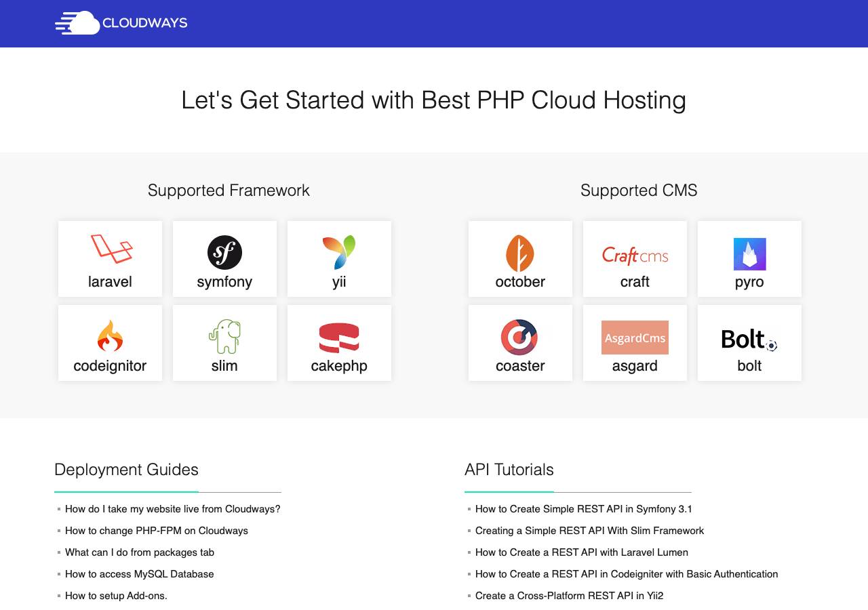Open 'How to access MySQL Database' guide
Screen dimensions: 868x610
[x=140, y=574]
